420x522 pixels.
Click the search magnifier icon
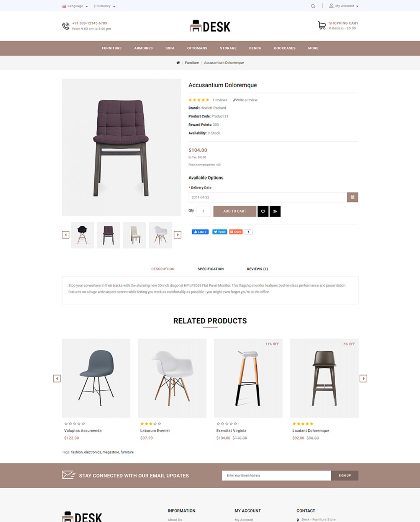(x=313, y=6)
